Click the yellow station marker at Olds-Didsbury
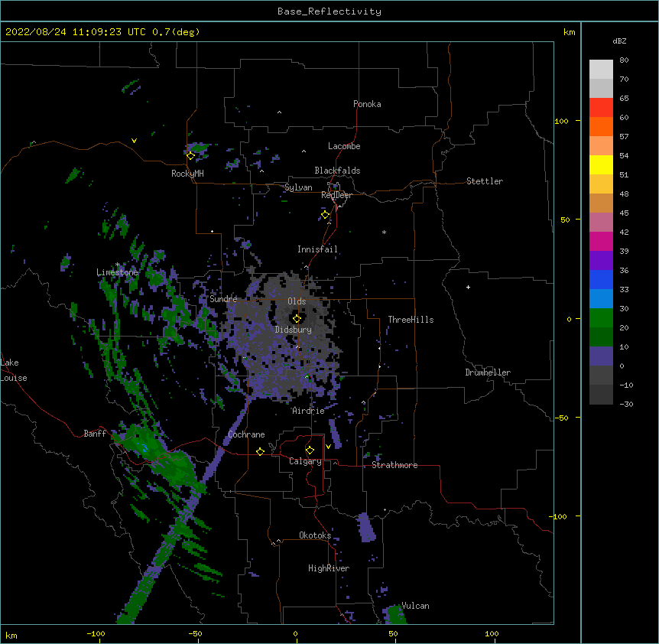The height and width of the screenshot is (644, 659). click(x=297, y=318)
